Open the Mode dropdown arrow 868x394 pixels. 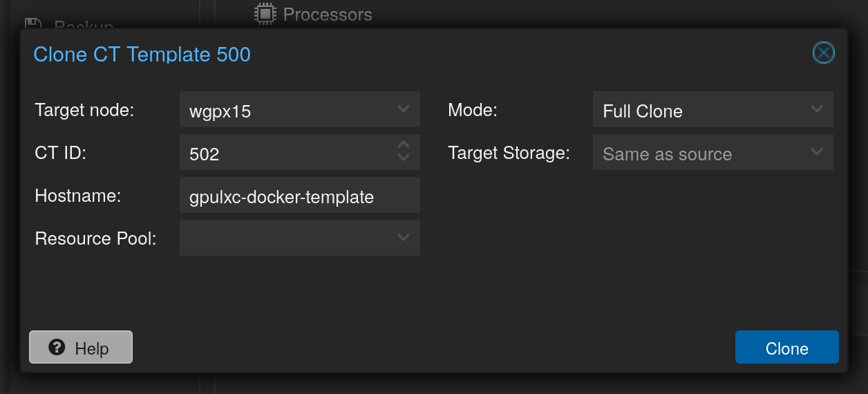pos(817,110)
